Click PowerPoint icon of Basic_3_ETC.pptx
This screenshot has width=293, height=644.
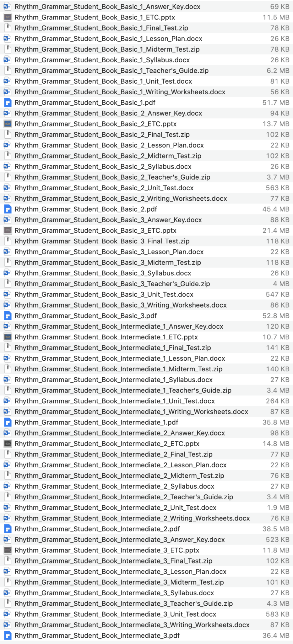pos(7,230)
